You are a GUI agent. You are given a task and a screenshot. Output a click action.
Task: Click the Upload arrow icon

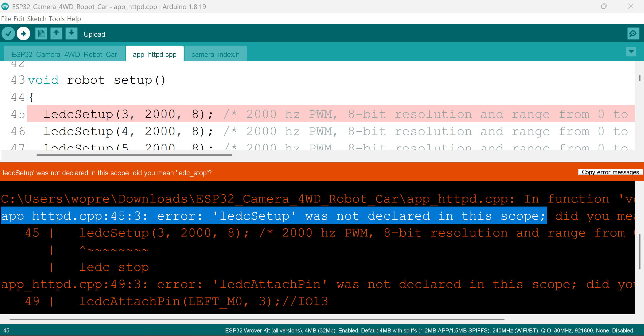23,34
